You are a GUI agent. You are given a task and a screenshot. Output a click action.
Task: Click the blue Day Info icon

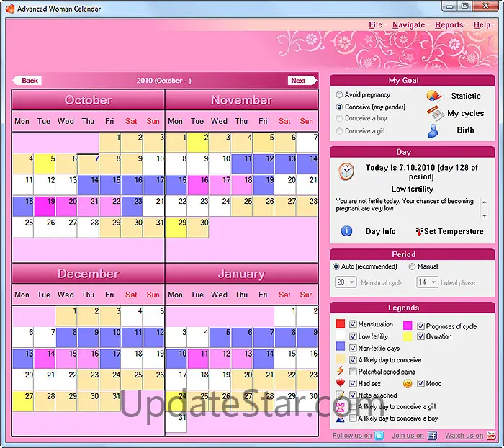[346, 231]
